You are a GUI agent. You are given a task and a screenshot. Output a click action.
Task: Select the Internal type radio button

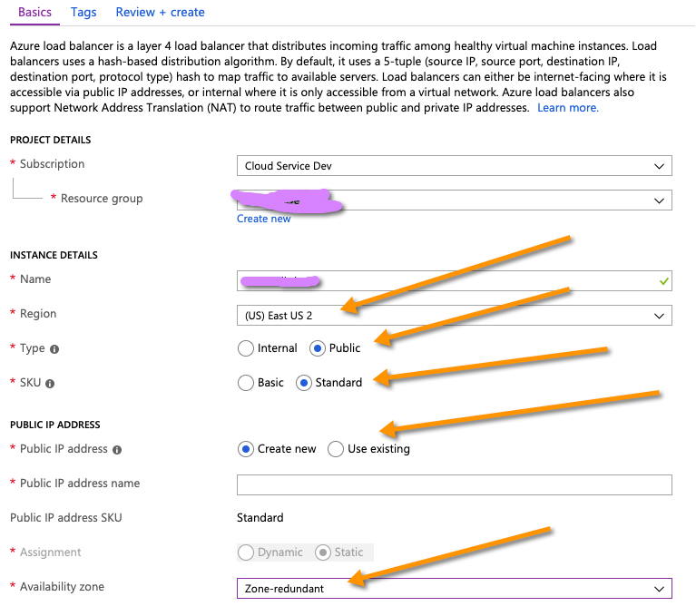pyautogui.click(x=246, y=348)
